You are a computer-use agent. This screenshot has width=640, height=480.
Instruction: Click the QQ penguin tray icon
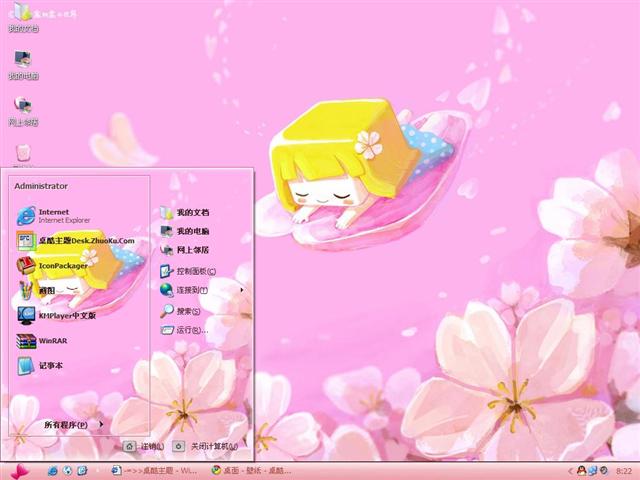(582, 471)
